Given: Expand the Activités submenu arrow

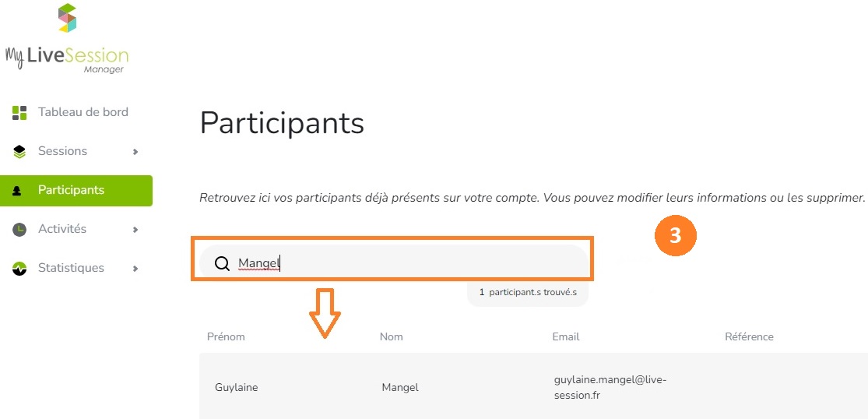Looking at the screenshot, I should tap(135, 229).
